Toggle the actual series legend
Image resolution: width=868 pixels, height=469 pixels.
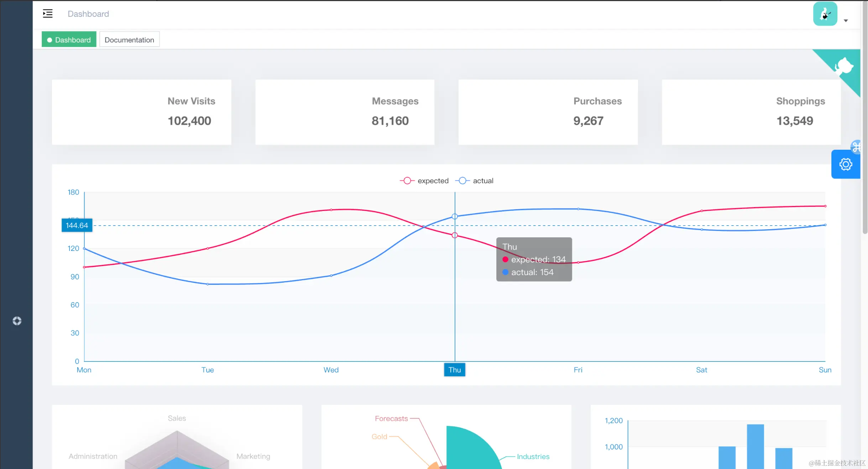[x=475, y=181]
